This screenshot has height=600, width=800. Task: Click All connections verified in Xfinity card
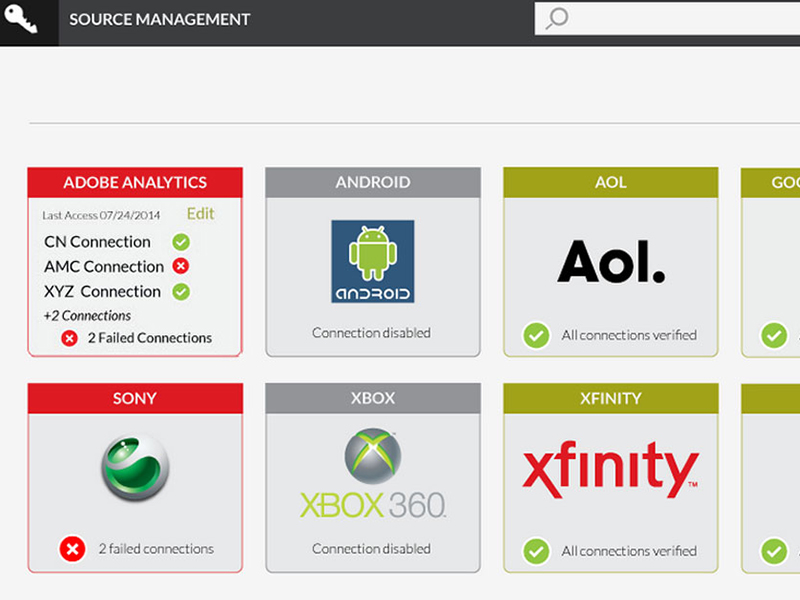point(629,551)
